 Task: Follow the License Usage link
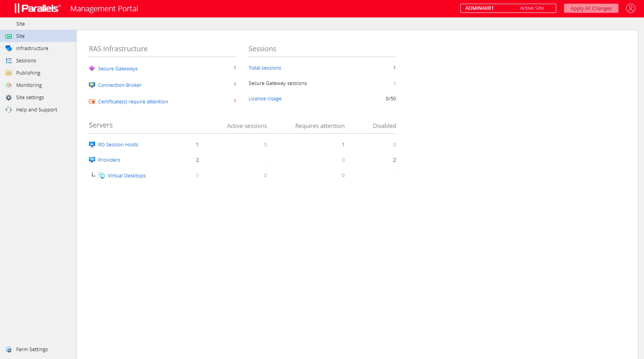point(265,99)
